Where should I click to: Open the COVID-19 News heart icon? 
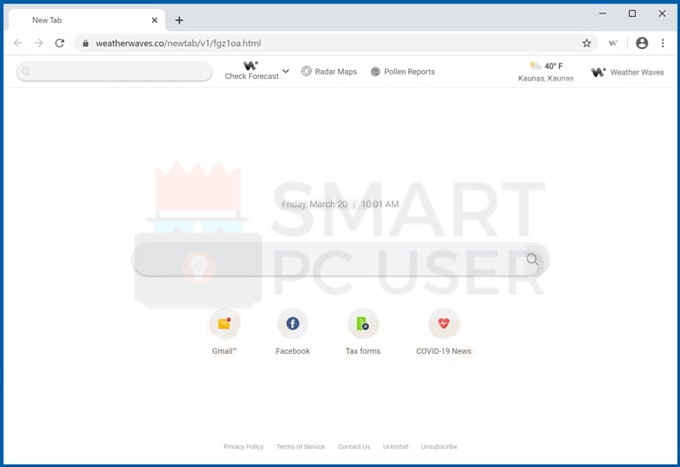pos(444,323)
